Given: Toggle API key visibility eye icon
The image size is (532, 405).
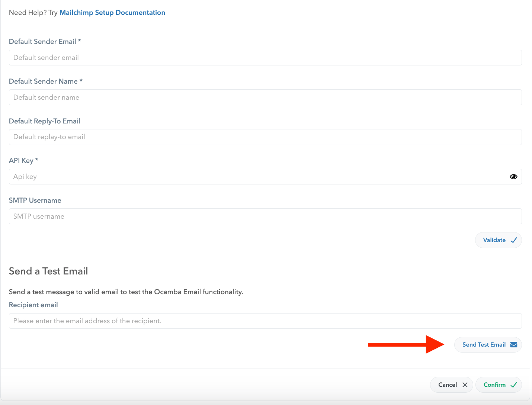Looking at the screenshot, I should click(513, 177).
